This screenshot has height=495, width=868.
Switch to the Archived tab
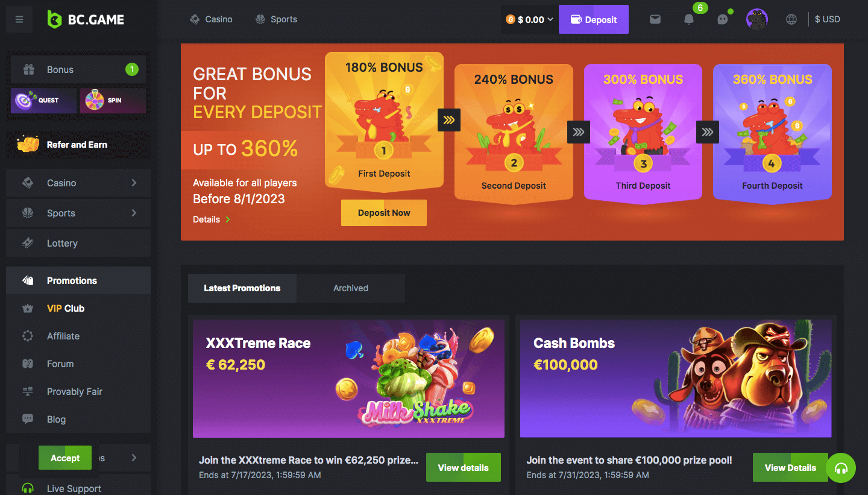tap(351, 288)
